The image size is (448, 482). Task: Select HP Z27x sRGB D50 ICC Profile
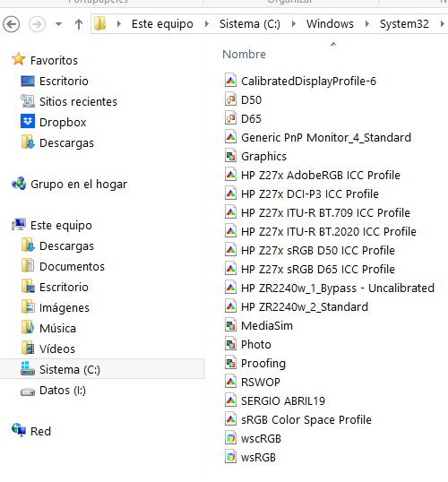pos(317,250)
